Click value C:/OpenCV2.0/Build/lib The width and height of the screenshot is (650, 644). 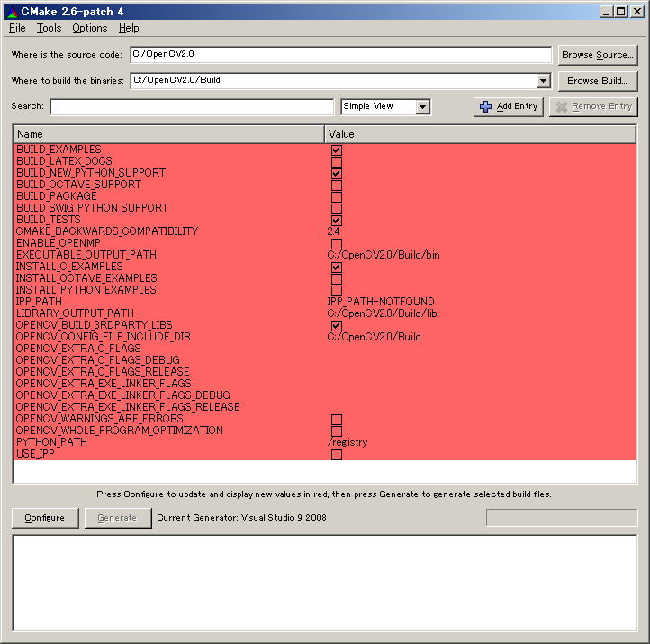click(382, 313)
